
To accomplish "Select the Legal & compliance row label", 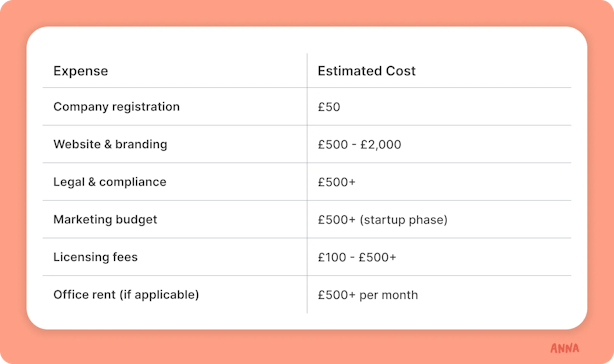I will tap(110, 182).
